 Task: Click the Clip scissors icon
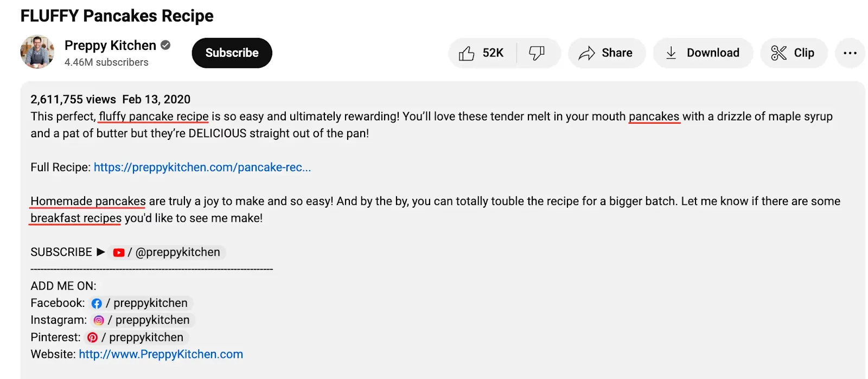[778, 53]
